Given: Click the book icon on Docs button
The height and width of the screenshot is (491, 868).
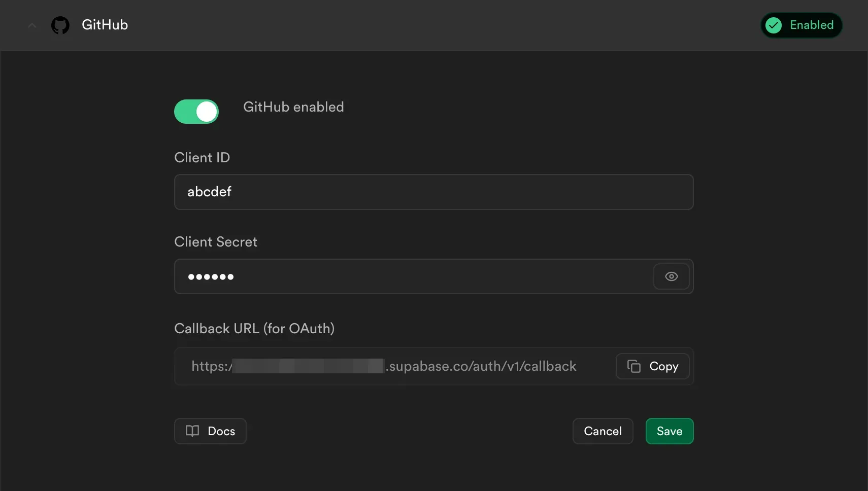Looking at the screenshot, I should click(x=192, y=431).
